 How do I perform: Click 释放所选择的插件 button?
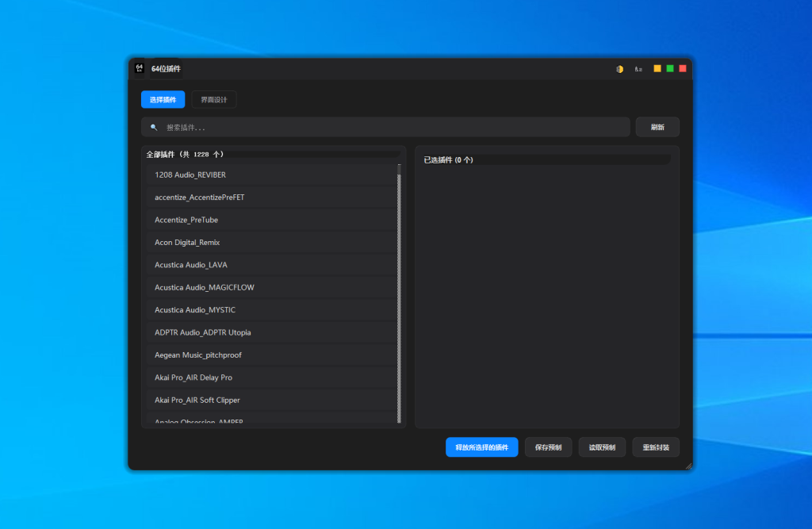point(481,447)
